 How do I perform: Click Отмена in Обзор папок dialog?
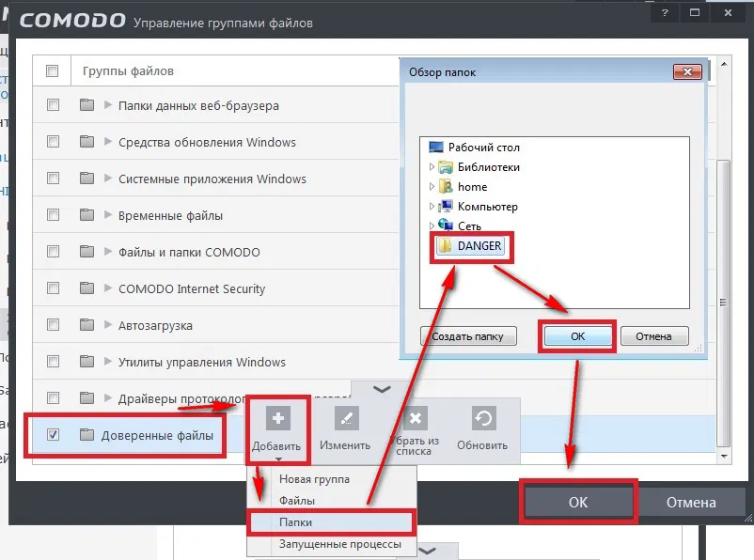click(x=654, y=336)
